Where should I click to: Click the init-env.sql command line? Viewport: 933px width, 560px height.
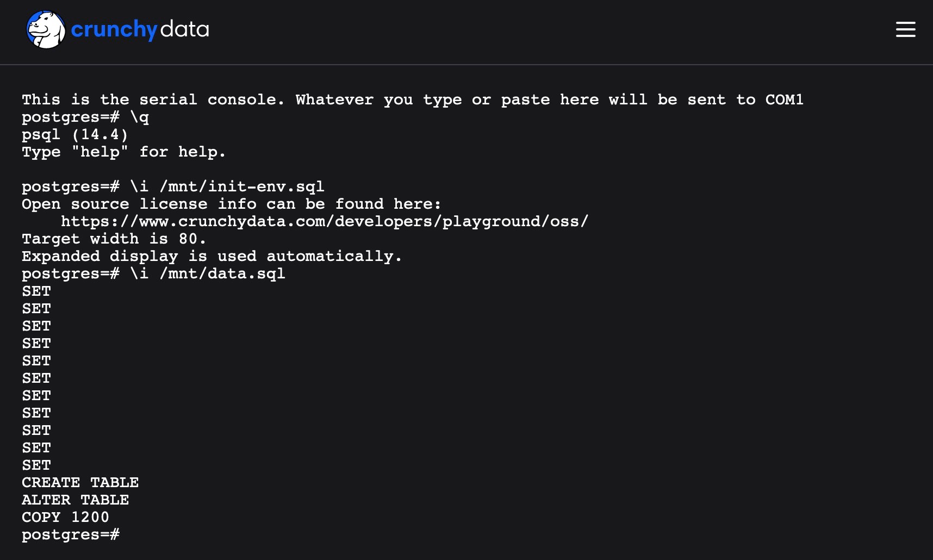pyautogui.click(x=173, y=186)
